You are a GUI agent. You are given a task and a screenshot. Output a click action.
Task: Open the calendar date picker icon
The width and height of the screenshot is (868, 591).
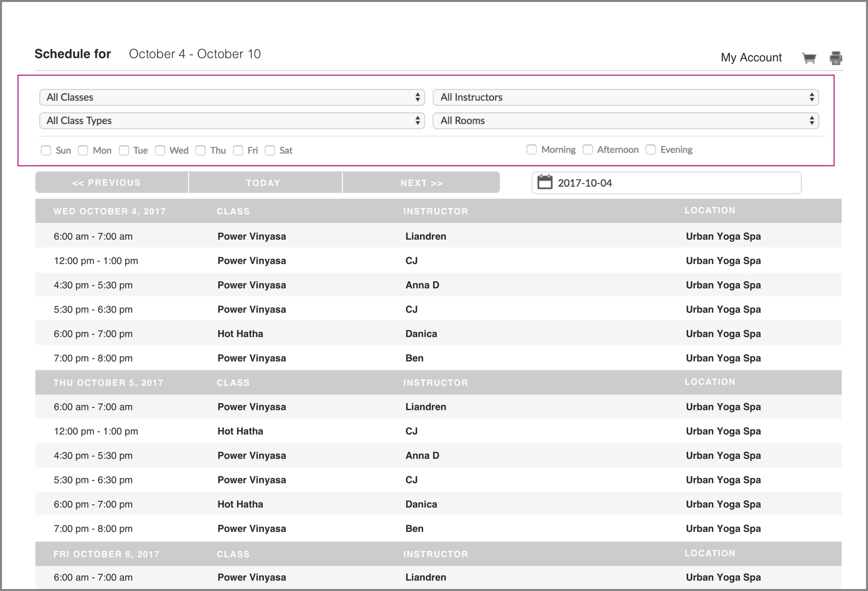click(544, 182)
